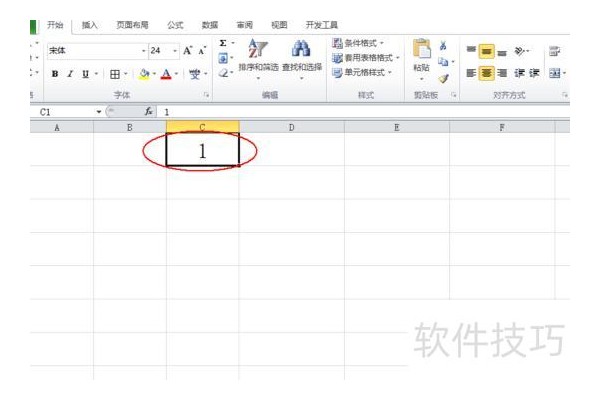Increase font size with large A icon

point(188,51)
